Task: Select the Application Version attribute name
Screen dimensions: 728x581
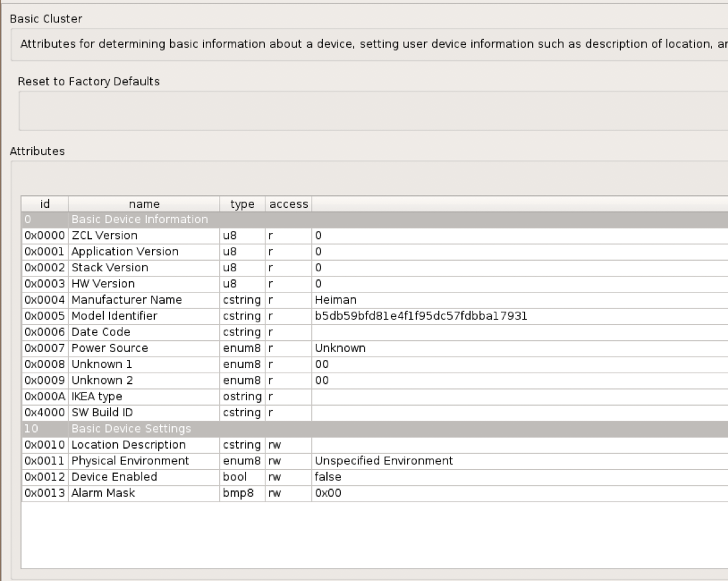Action: [125, 251]
